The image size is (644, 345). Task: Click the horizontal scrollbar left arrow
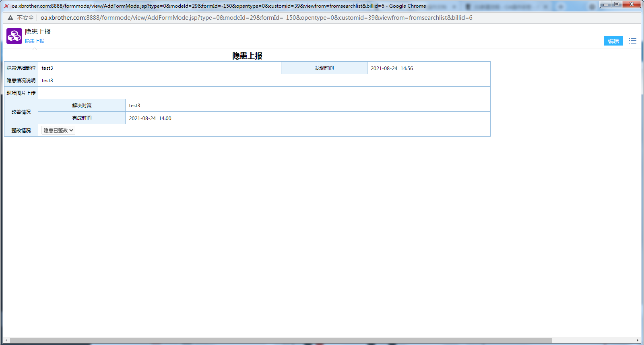(6, 341)
